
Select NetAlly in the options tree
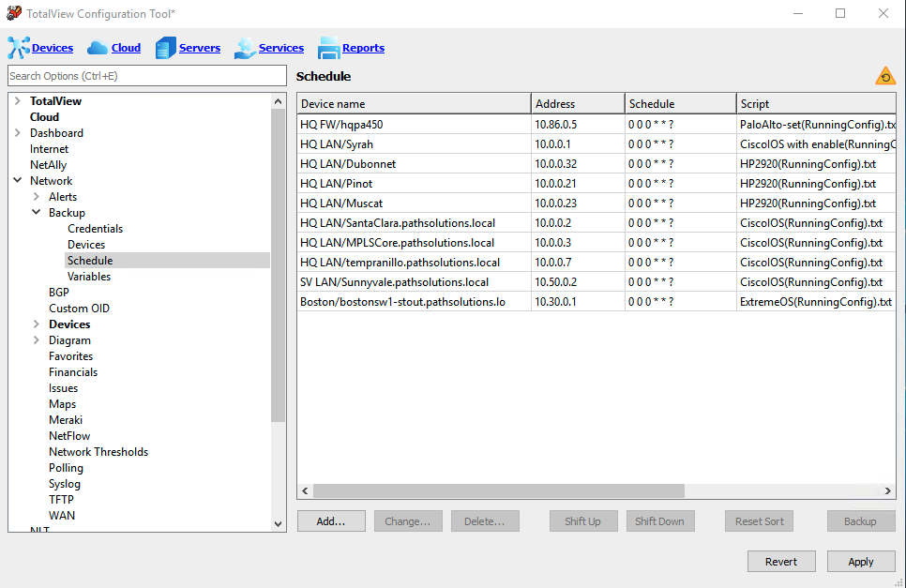(48, 165)
